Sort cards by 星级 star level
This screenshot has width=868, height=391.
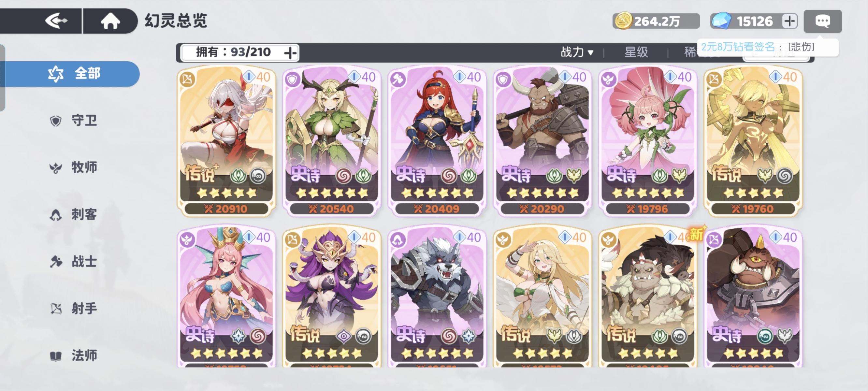636,52
